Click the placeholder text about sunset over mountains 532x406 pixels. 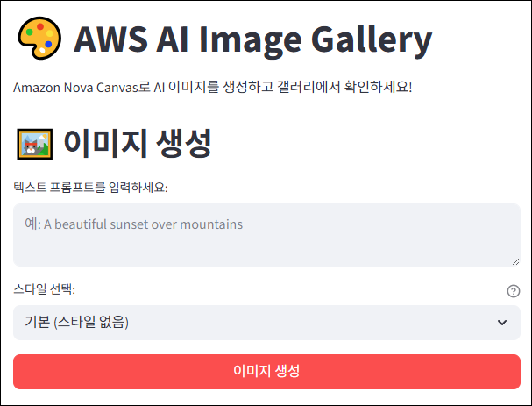[133, 224]
